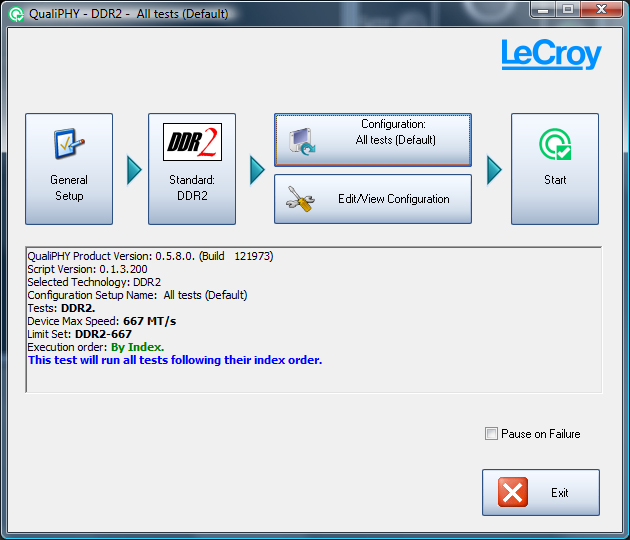This screenshot has height=540, width=630.
Task: Open Edit/View Configuration text
Action: click(x=393, y=199)
